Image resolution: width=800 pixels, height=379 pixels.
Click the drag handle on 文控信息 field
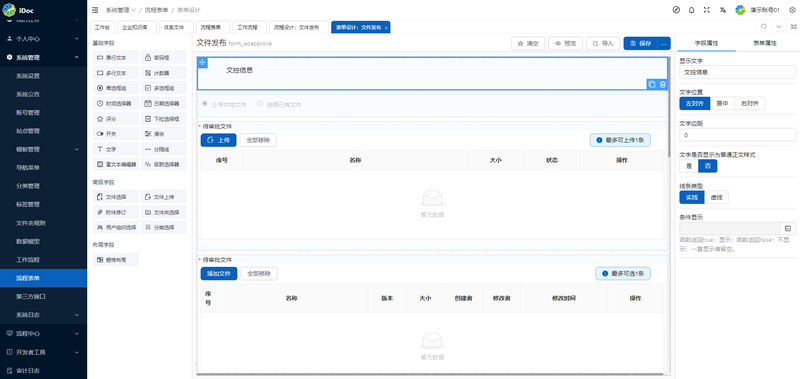[x=202, y=62]
